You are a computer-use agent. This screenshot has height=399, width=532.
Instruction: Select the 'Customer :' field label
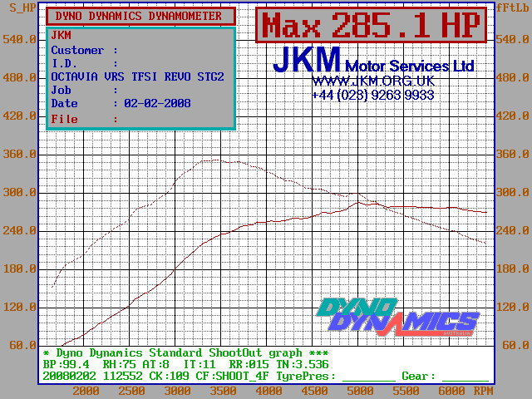[x=85, y=50]
